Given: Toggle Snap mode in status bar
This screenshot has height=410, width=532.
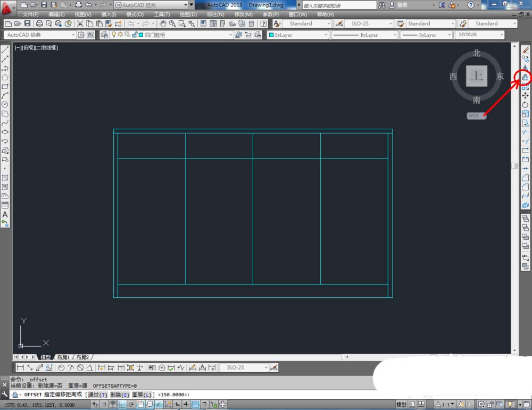Looking at the screenshot, I should point(104,404).
